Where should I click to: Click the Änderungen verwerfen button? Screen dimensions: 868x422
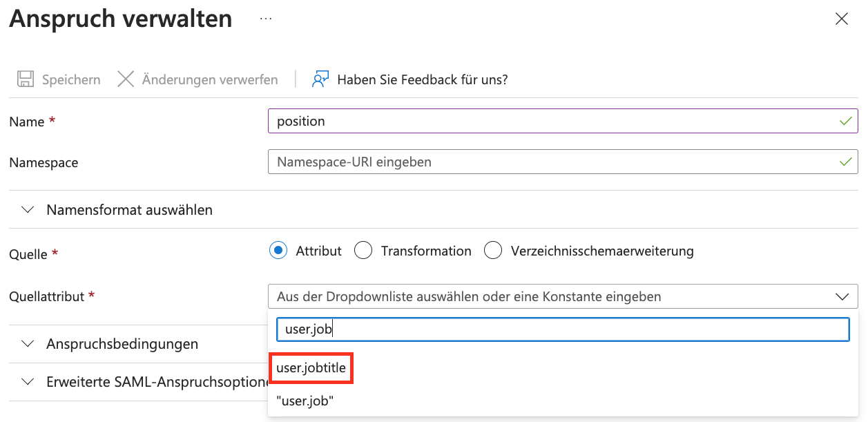[x=197, y=79]
